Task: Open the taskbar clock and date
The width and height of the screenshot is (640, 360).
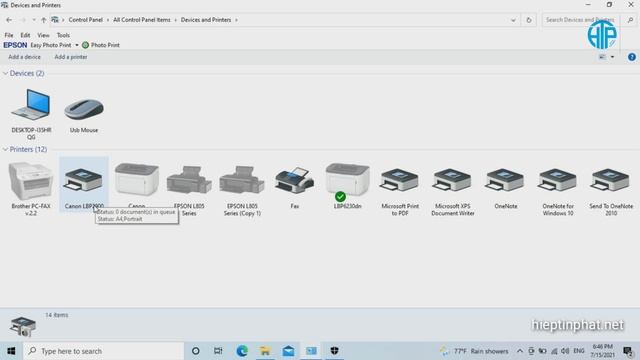Action: click(x=602, y=351)
